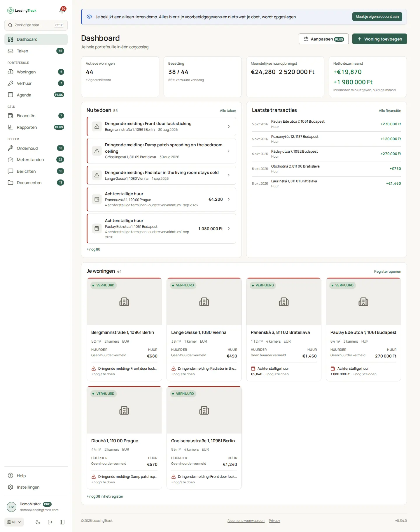Click '+ nog 38 in het register' link
Viewport: 420px width, 532px height.
click(105, 496)
